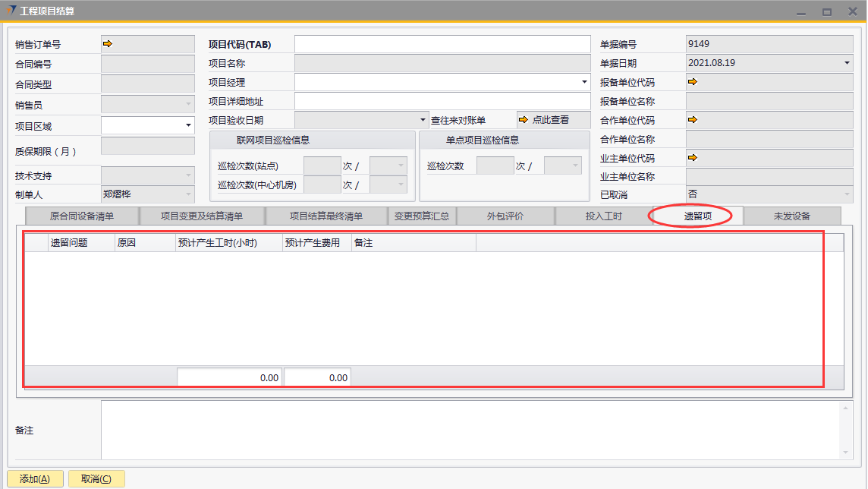Switch to the 原合同设备清单 tab
This screenshot has height=489, width=868.
[x=82, y=216]
